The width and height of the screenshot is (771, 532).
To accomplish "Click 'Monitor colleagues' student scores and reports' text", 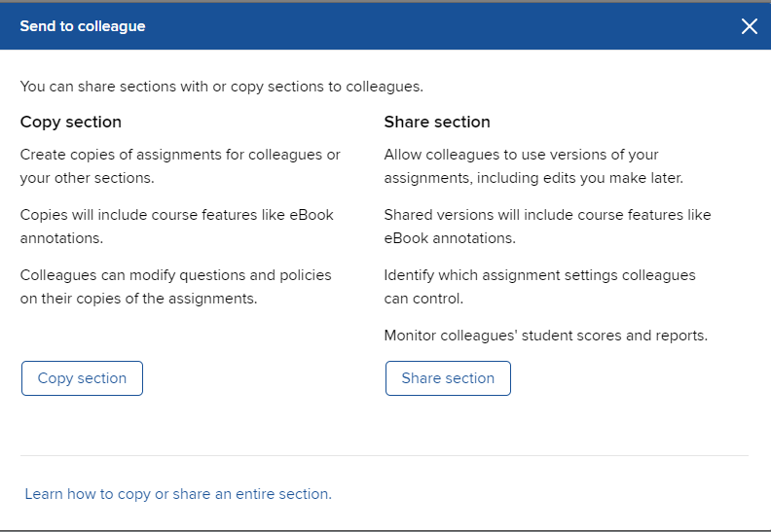I will [545, 336].
